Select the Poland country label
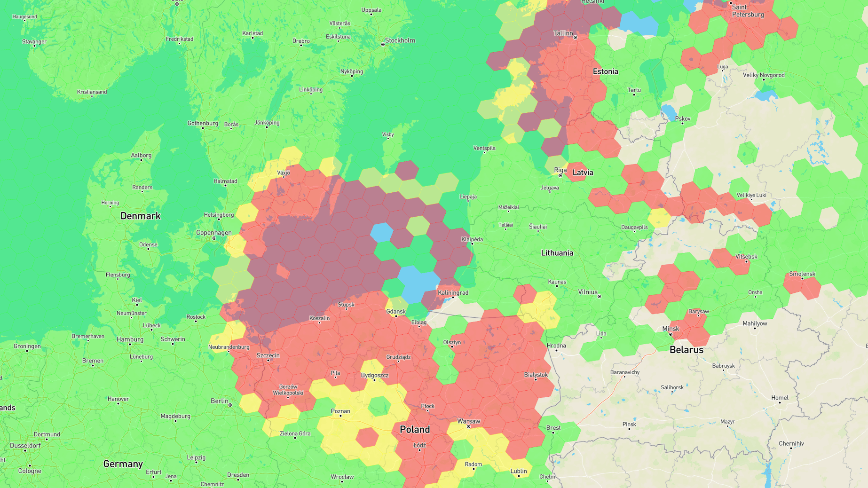 [x=415, y=430]
